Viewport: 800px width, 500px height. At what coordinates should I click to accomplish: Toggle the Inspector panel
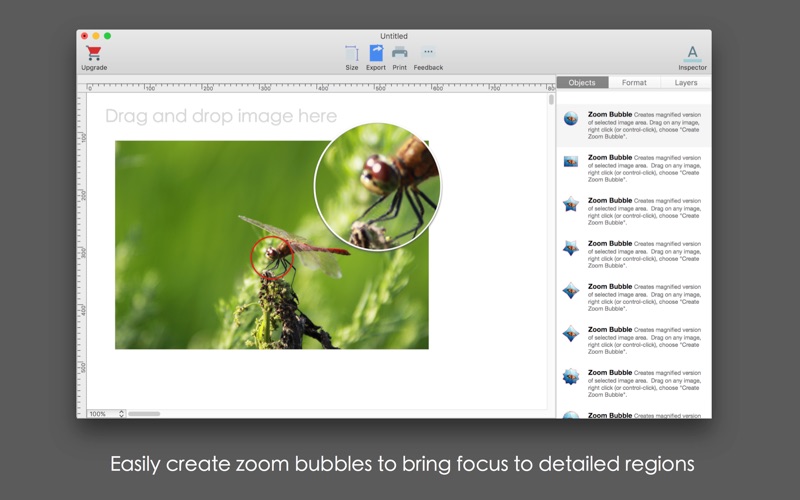click(692, 53)
